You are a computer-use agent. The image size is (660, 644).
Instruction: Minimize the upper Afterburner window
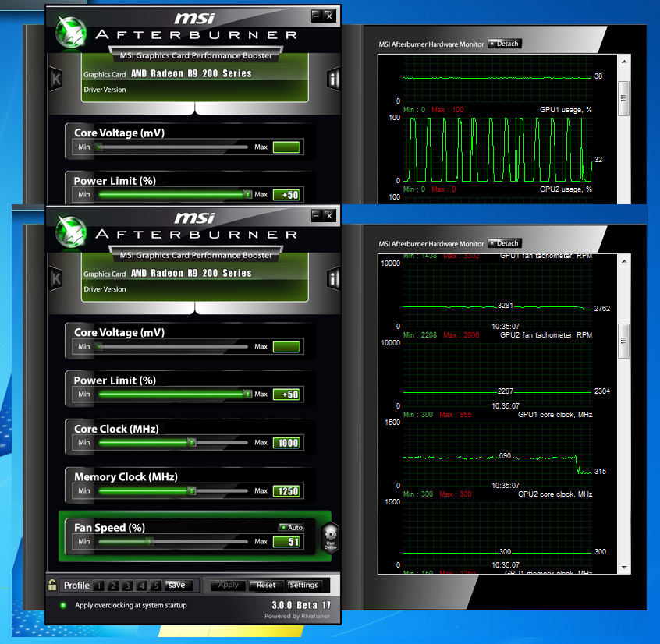coord(317,16)
